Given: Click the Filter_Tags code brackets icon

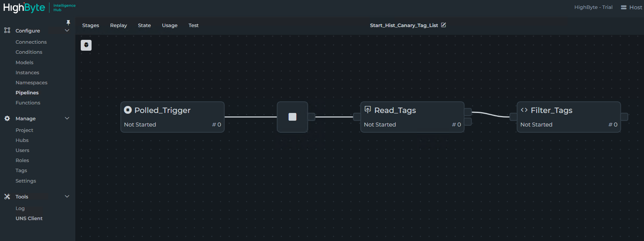Looking at the screenshot, I should (524, 110).
